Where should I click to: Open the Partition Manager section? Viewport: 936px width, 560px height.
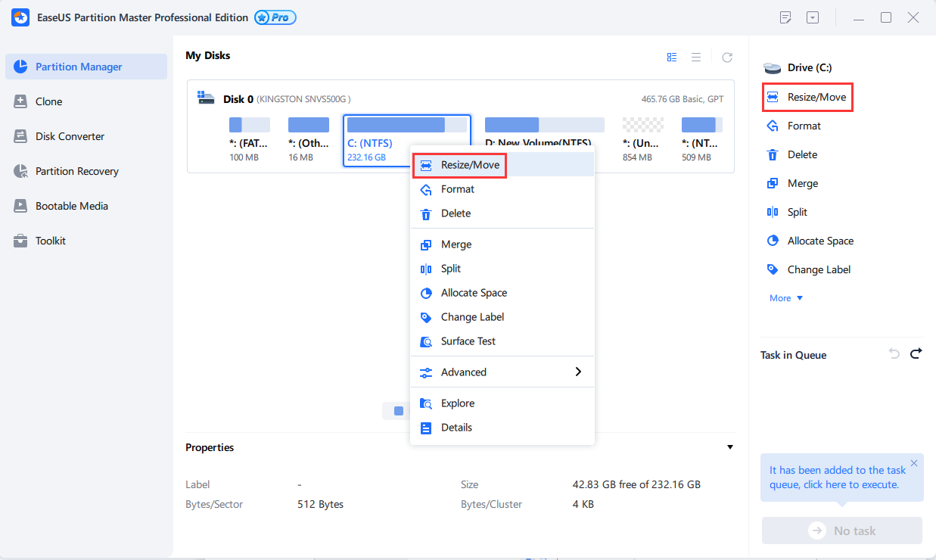point(86,67)
